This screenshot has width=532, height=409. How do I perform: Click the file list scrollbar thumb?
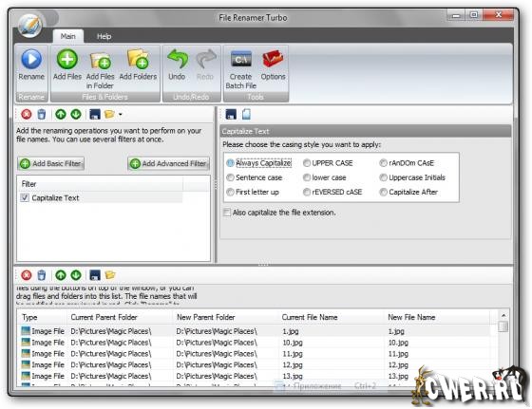pyautogui.click(x=503, y=326)
